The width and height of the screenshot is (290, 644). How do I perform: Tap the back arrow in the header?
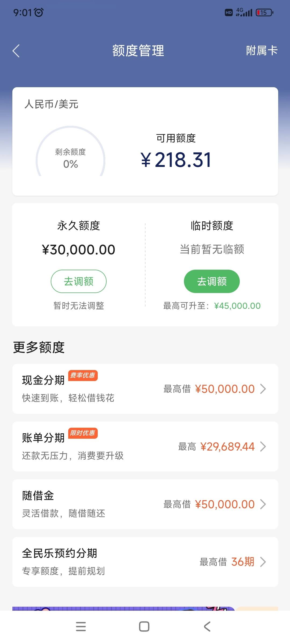(x=16, y=51)
